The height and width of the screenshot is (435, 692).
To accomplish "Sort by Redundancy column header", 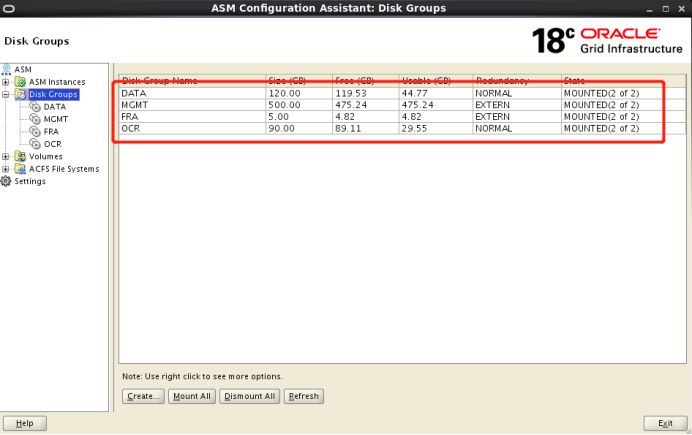I will 517,80.
